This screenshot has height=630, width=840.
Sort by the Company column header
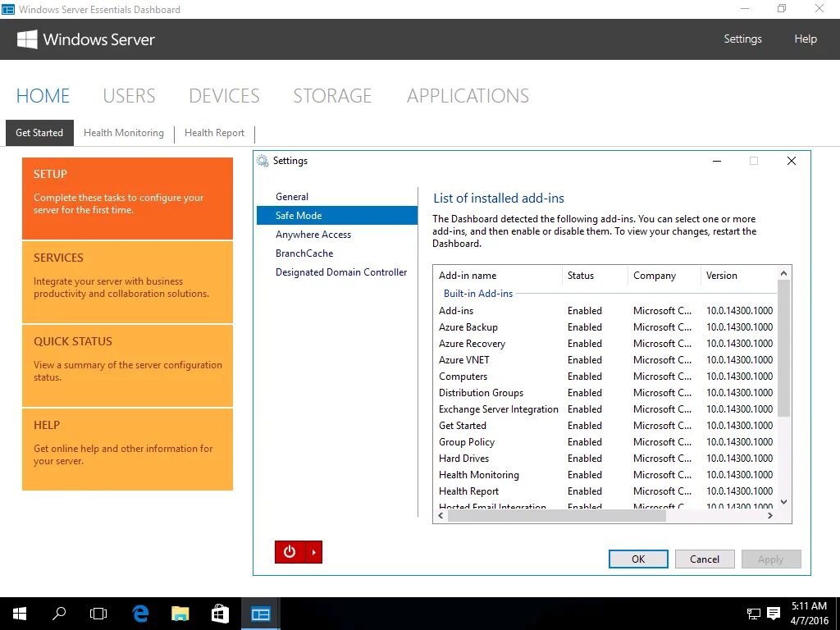[664, 276]
